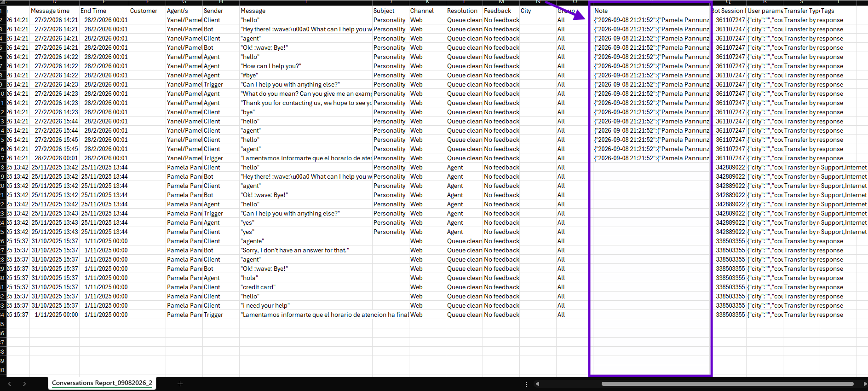Select the "Sender" header cell
The height and width of the screenshot is (391, 868).
tap(221, 11)
